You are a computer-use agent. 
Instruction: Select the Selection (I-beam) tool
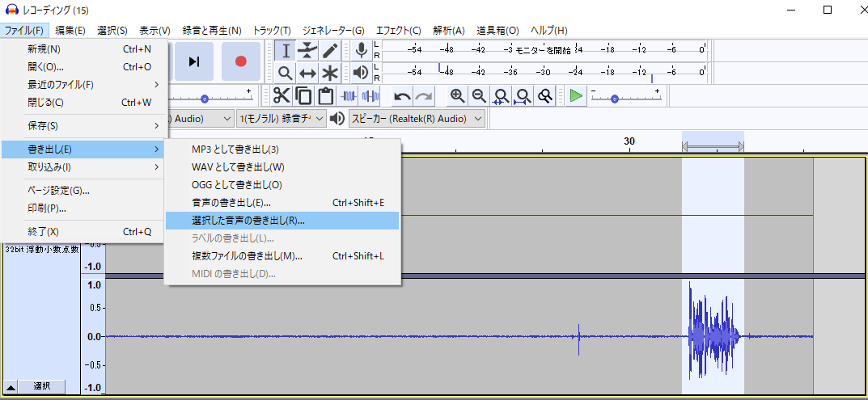286,51
